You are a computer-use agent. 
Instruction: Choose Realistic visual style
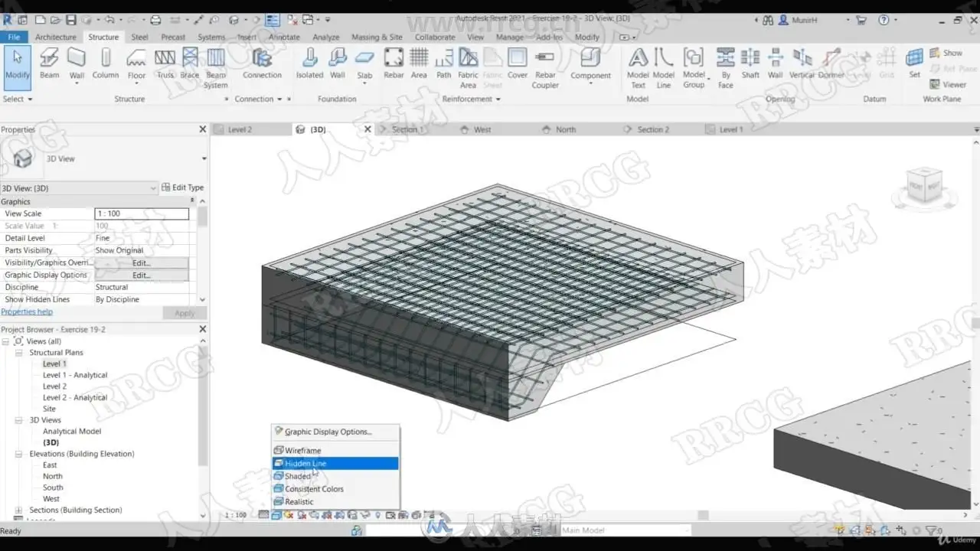point(335,501)
